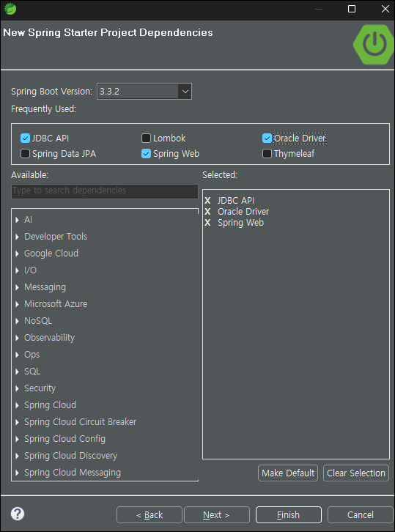Enable the Thymeleaf checkbox

(x=267, y=154)
